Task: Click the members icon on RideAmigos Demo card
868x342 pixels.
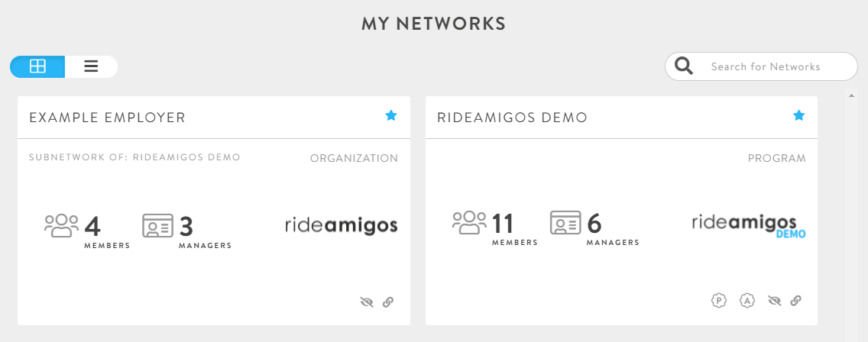Action: 469,222
